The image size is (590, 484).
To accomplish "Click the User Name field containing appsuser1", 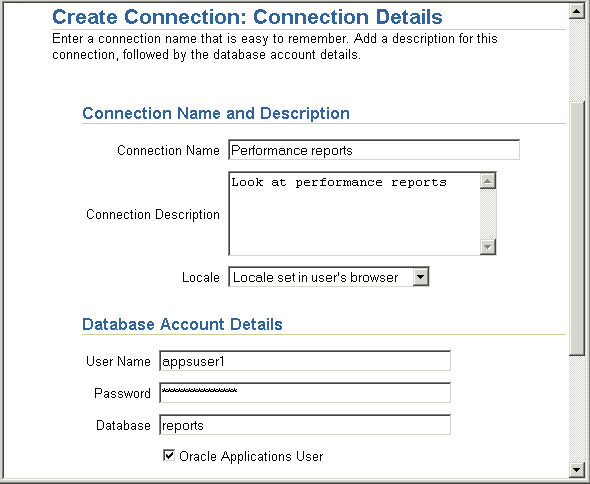I will [x=305, y=361].
